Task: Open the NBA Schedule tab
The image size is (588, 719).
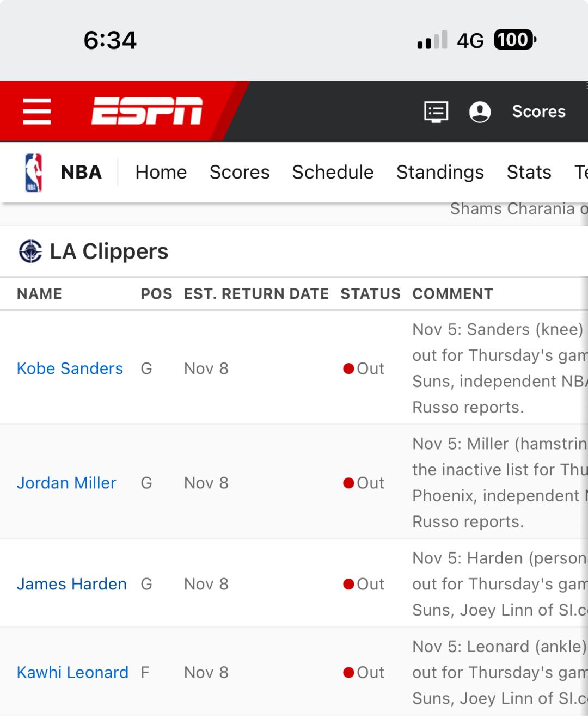Action: [333, 173]
